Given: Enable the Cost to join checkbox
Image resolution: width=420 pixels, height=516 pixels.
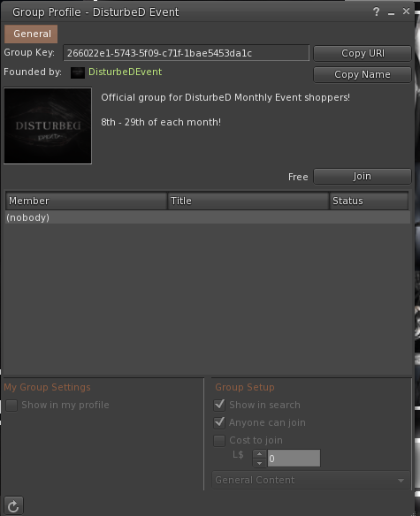Looking at the screenshot, I should pyautogui.click(x=219, y=441).
